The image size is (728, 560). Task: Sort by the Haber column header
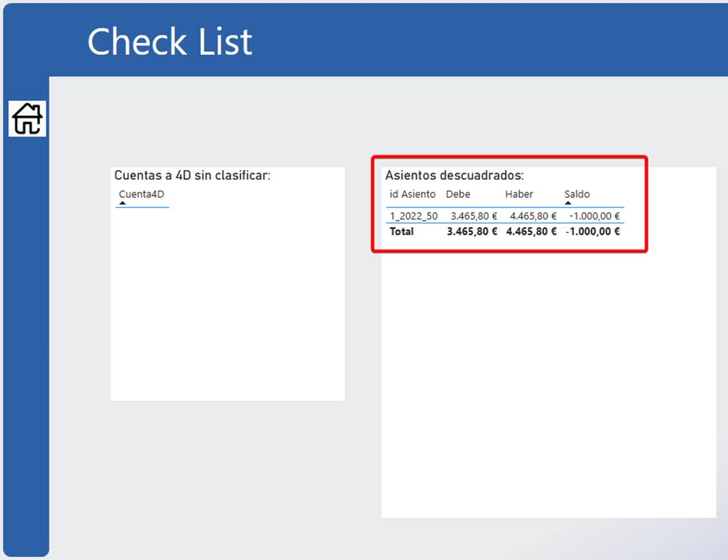pyautogui.click(x=518, y=194)
